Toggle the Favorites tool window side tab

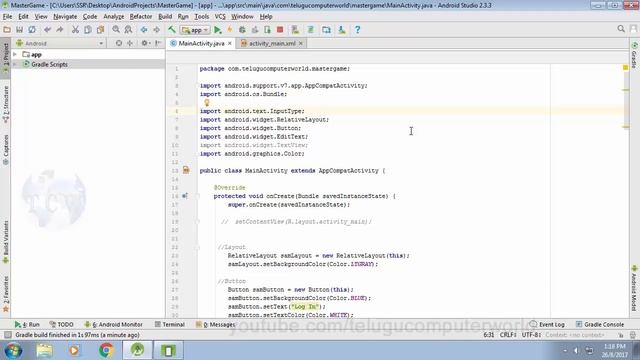point(6,294)
